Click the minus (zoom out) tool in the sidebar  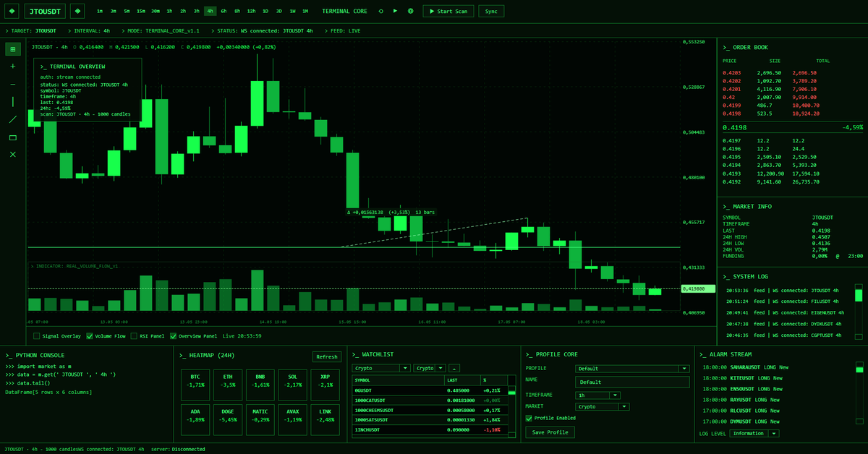(13, 85)
